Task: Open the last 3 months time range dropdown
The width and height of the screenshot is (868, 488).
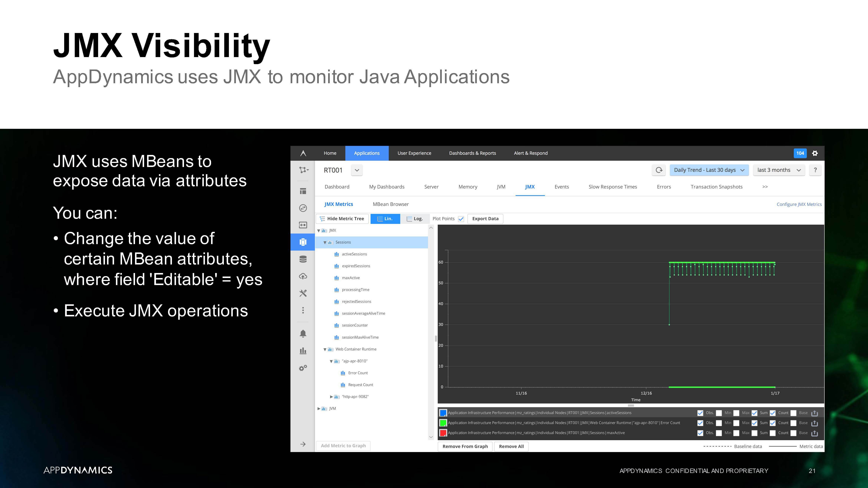Action: tap(779, 170)
